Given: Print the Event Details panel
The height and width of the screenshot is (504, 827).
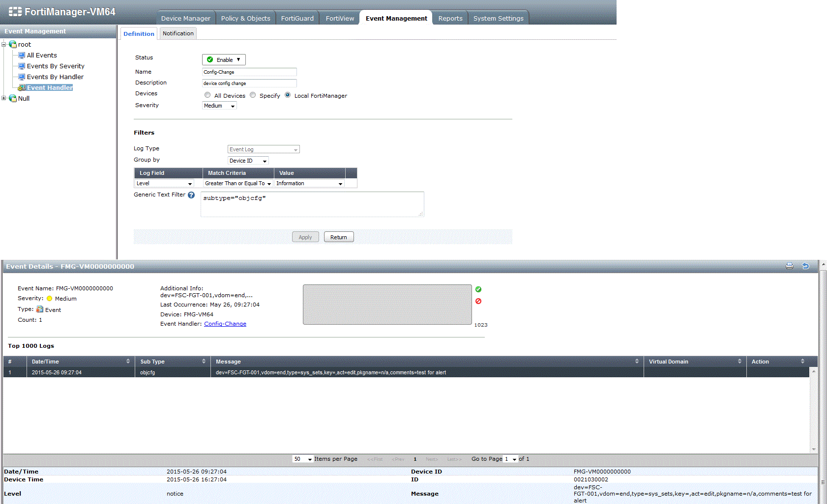Looking at the screenshot, I should pyautogui.click(x=790, y=266).
